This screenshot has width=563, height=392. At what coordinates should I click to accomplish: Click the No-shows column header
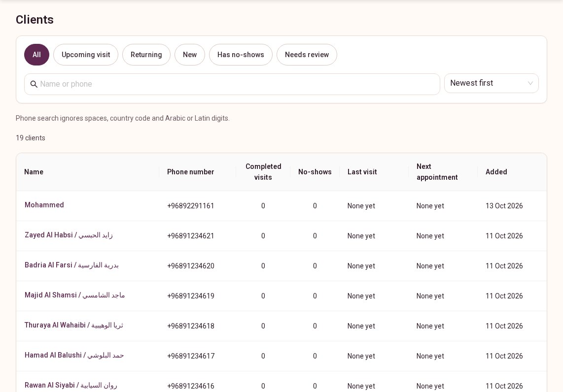(315, 172)
